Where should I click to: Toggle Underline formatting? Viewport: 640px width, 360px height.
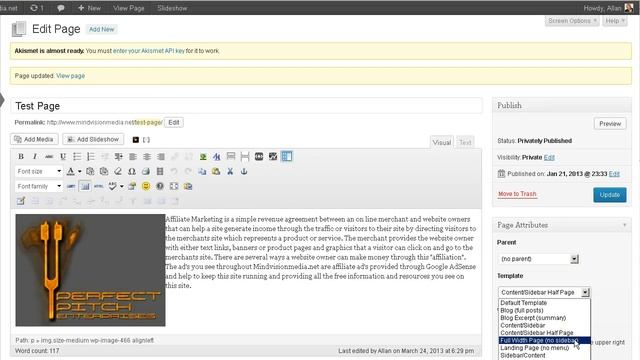(x=63, y=157)
